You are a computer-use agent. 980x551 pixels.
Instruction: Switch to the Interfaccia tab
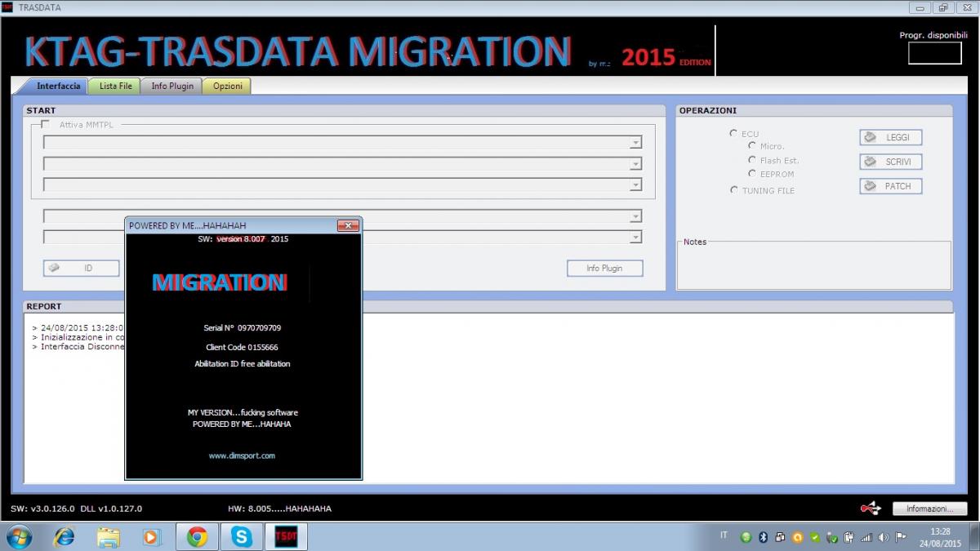58,86
